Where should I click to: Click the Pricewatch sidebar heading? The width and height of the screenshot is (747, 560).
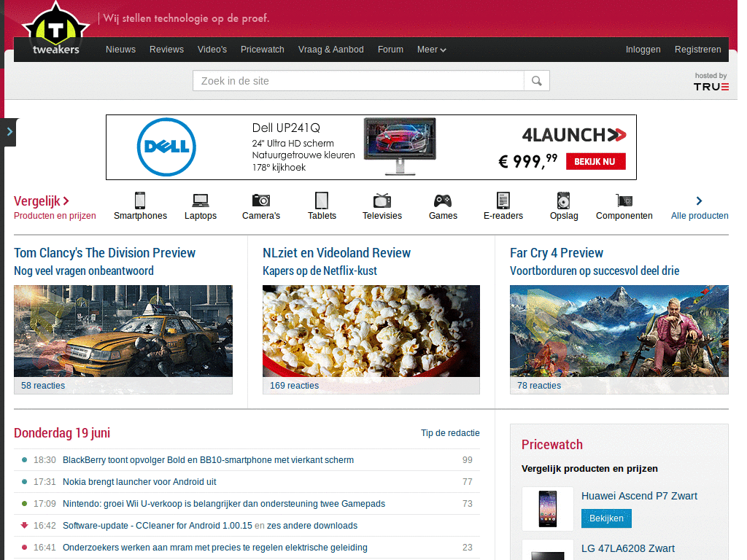(552, 445)
